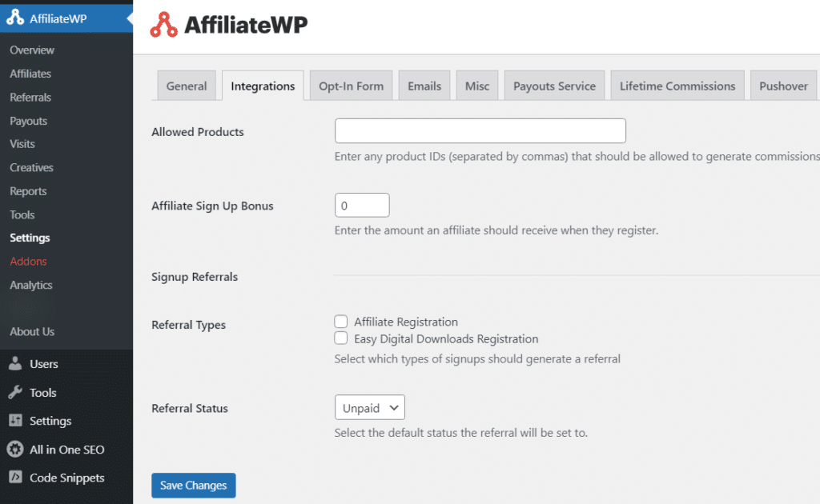Click the red AffiliateWP logo in header
Screen dimensions: 820x504
163,25
